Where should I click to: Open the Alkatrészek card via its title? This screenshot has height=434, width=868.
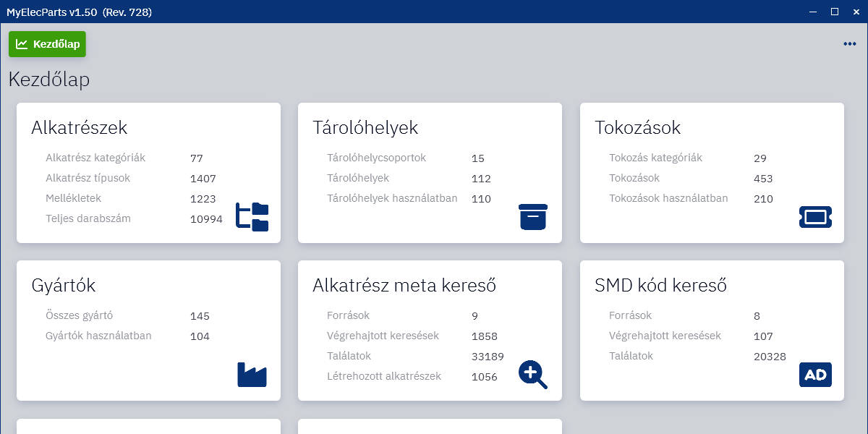pyautogui.click(x=79, y=128)
